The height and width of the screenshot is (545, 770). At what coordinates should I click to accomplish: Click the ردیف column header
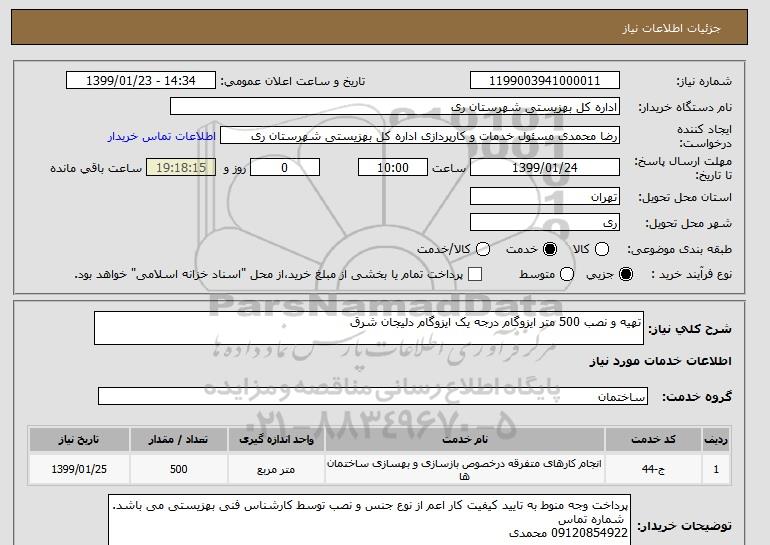point(716,439)
